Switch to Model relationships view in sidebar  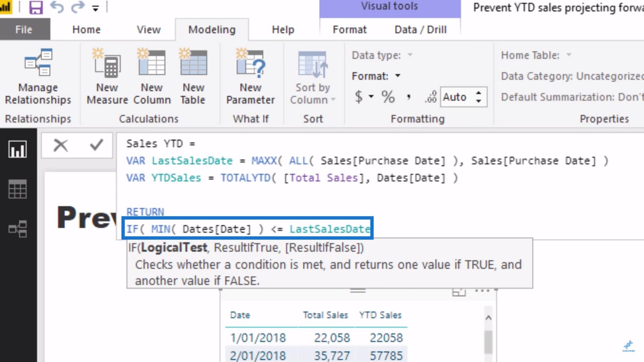[x=18, y=229]
